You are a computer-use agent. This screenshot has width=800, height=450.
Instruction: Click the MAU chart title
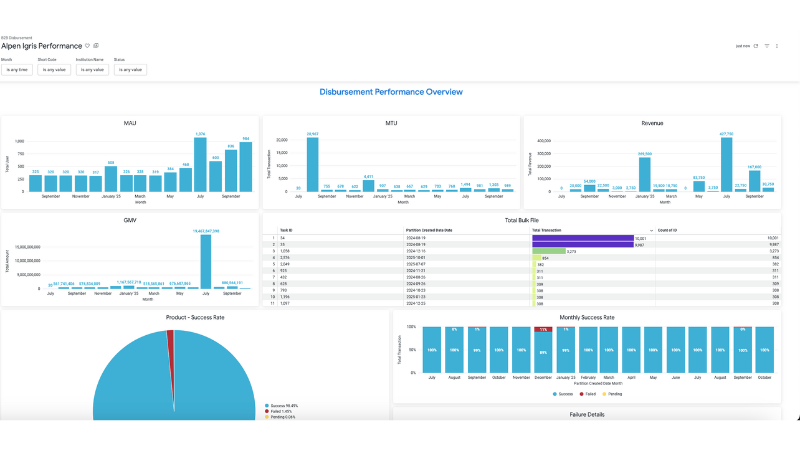pyautogui.click(x=130, y=123)
